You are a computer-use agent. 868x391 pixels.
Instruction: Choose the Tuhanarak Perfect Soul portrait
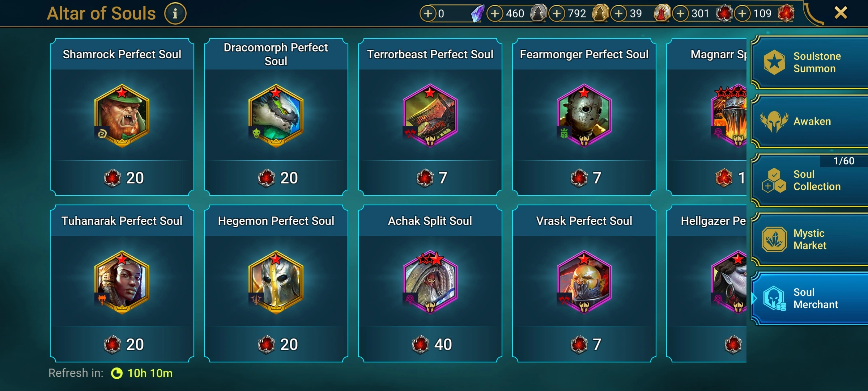point(122,282)
